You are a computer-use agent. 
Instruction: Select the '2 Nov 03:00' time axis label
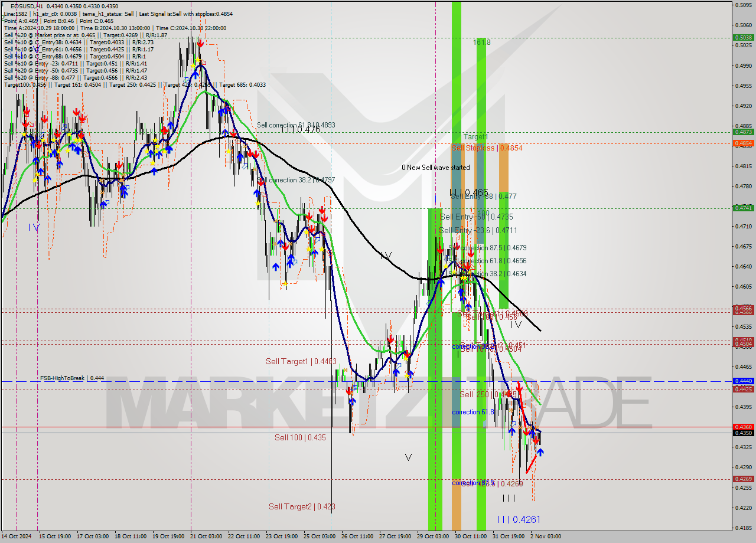(x=546, y=537)
